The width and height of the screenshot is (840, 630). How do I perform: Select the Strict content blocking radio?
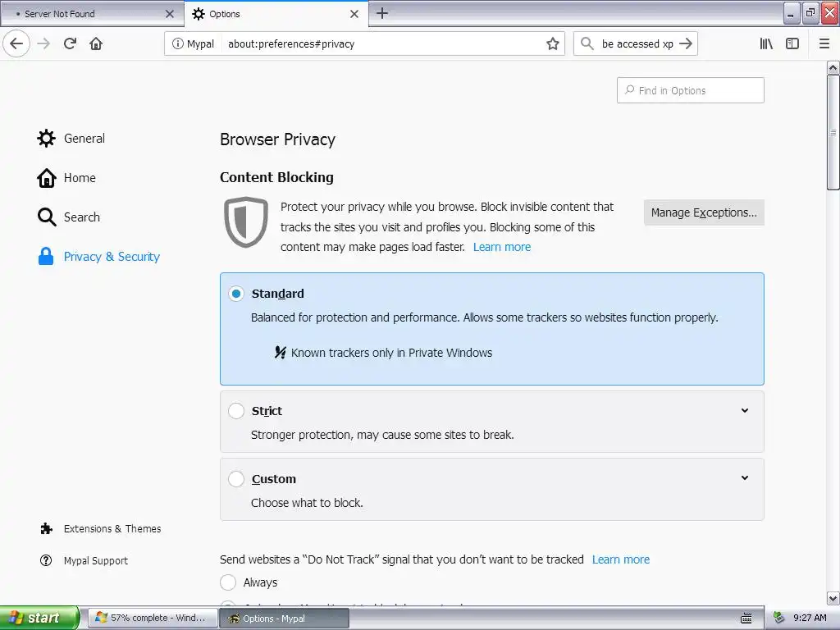click(236, 411)
